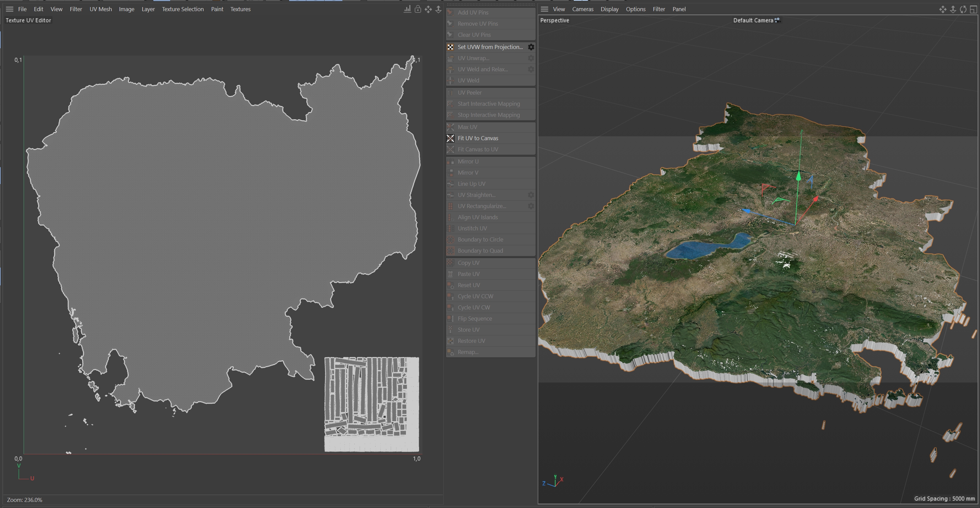The image size is (980, 508).
Task: Click the histogram bars icon in UV Editor
Action: pos(407,9)
